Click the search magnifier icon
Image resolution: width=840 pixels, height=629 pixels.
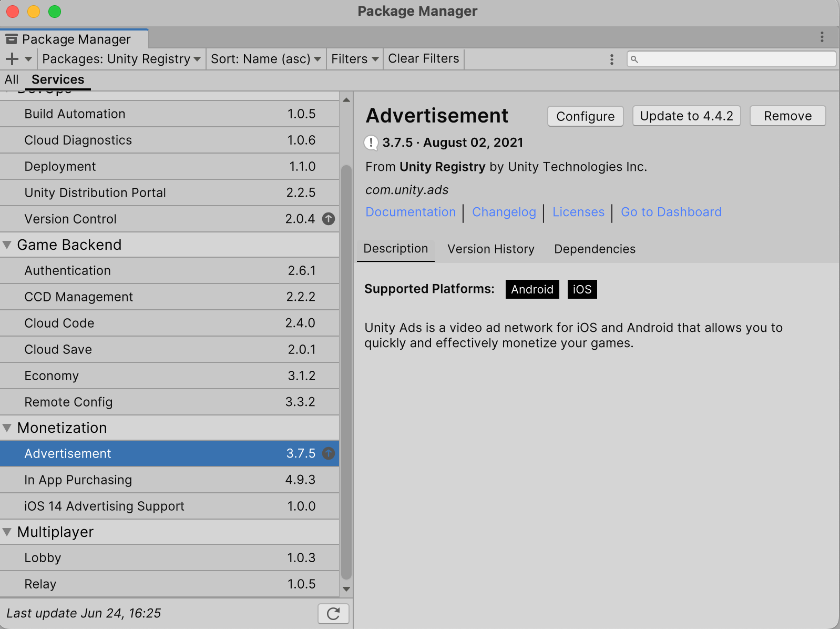point(634,59)
